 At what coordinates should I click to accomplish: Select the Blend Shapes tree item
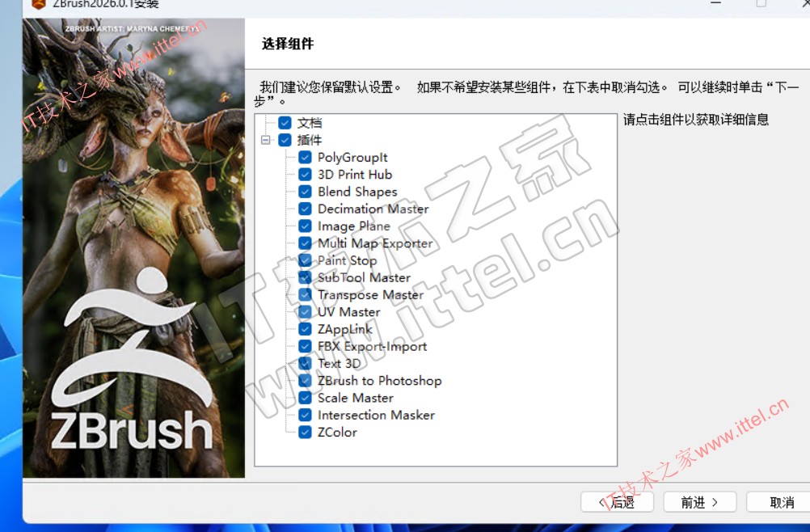tap(357, 192)
